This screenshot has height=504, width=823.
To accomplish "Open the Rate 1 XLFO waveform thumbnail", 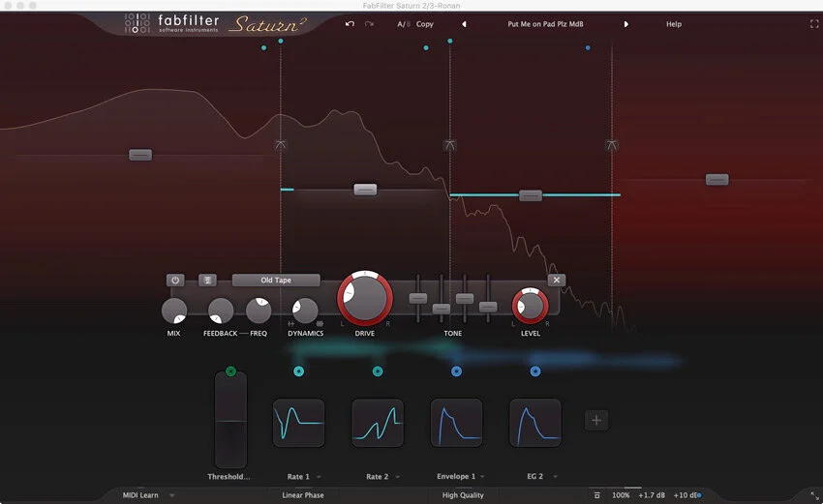I will click(298, 423).
